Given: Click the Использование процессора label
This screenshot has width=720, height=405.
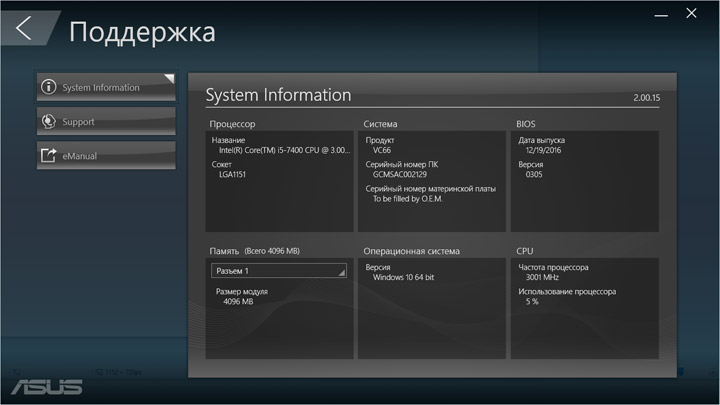Looking at the screenshot, I should [567, 292].
